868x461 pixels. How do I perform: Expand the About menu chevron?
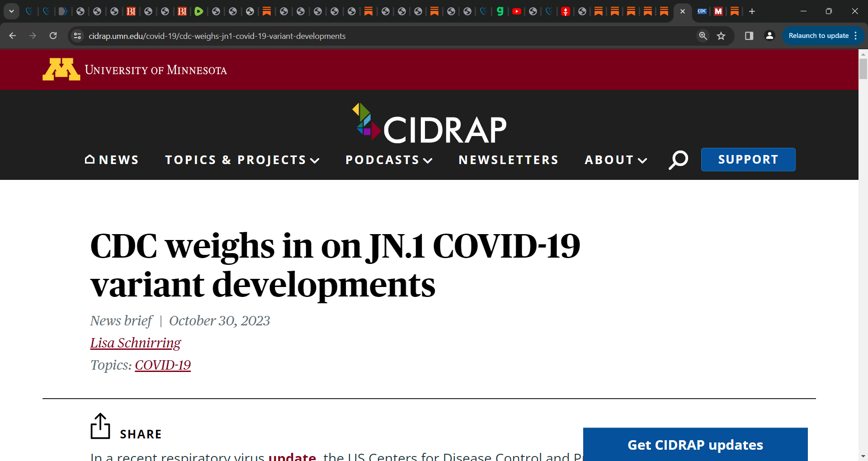642,160
